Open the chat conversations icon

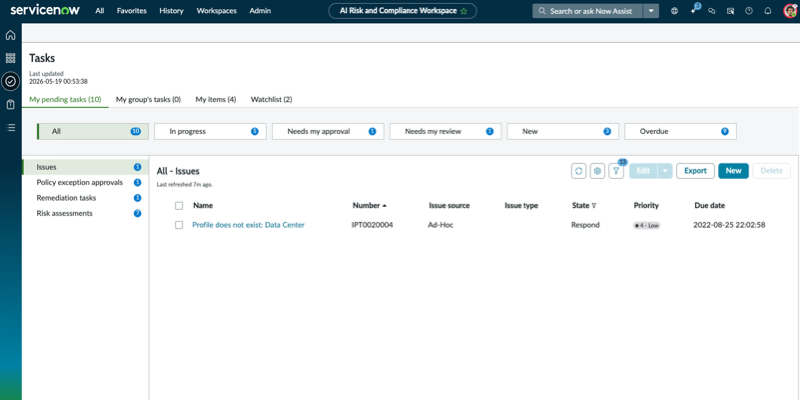[712, 11]
